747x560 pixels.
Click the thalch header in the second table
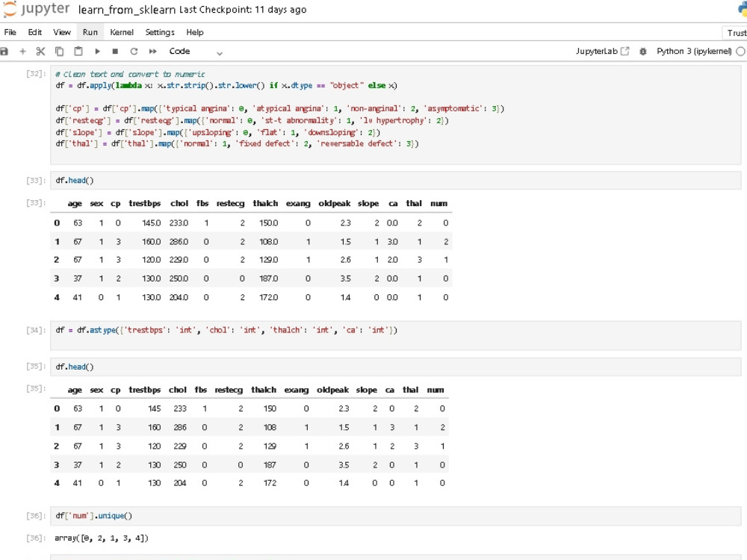click(x=264, y=390)
